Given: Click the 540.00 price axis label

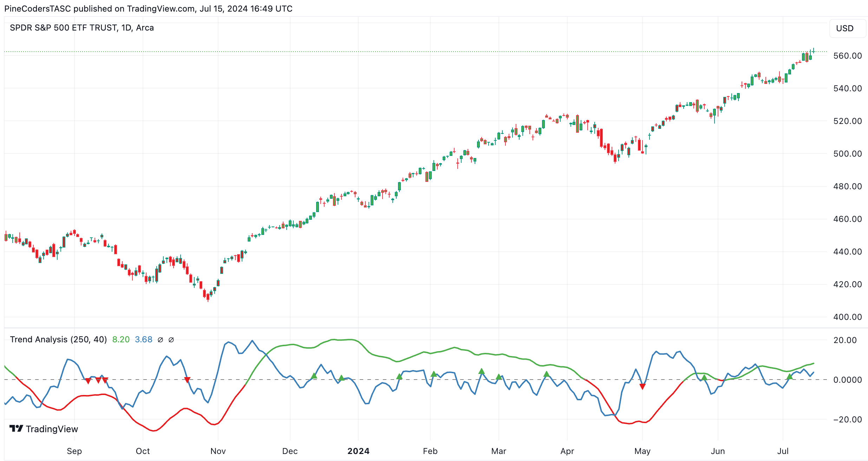Looking at the screenshot, I should coord(847,88).
